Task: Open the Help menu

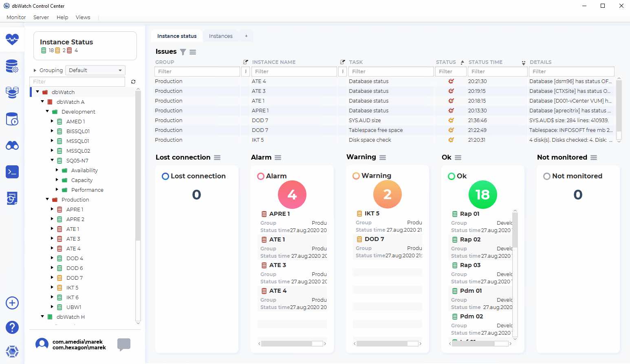Action: 62,18
